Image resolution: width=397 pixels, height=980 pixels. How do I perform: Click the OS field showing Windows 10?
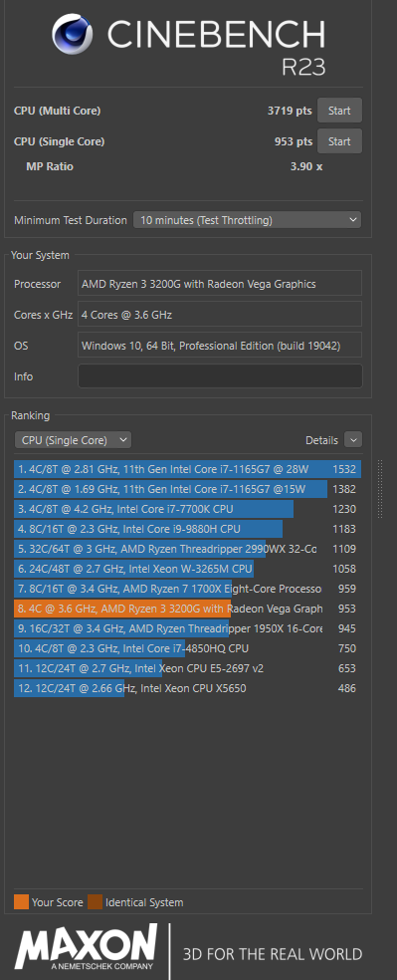220,345
